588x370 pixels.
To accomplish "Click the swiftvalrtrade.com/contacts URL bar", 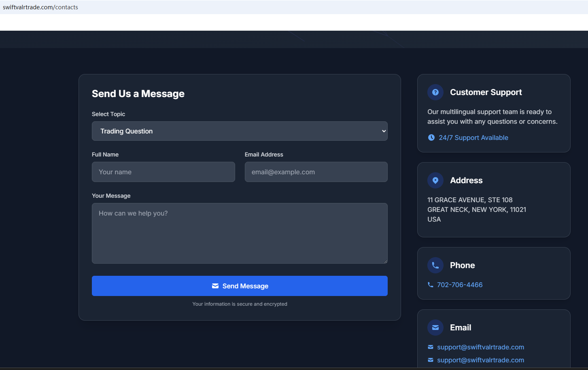I will click(x=40, y=7).
